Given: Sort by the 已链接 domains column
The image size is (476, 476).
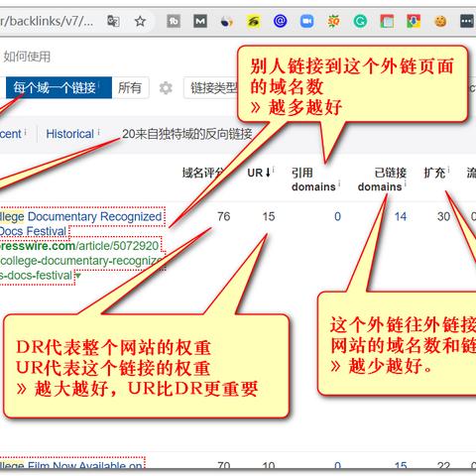Looking at the screenshot, I should point(382,179).
